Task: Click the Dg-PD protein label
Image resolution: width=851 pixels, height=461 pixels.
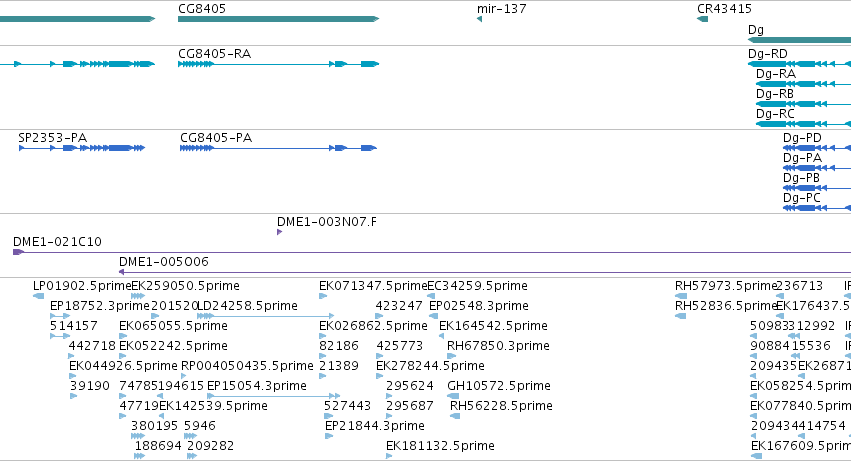Action: pyautogui.click(x=802, y=138)
